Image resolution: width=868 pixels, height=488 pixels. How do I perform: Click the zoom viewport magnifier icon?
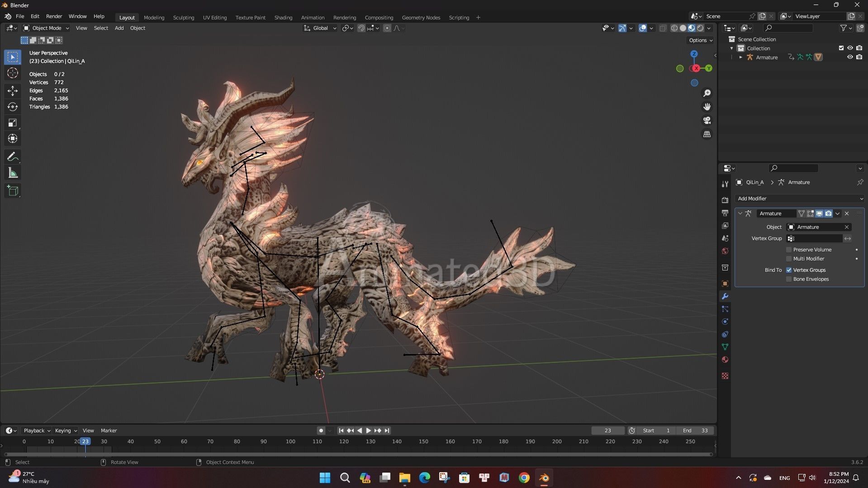click(707, 93)
